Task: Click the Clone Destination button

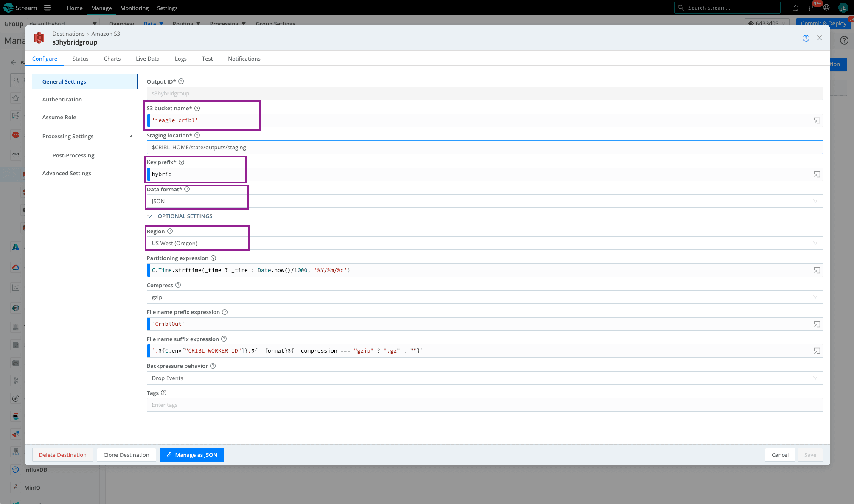Action: tap(126, 455)
